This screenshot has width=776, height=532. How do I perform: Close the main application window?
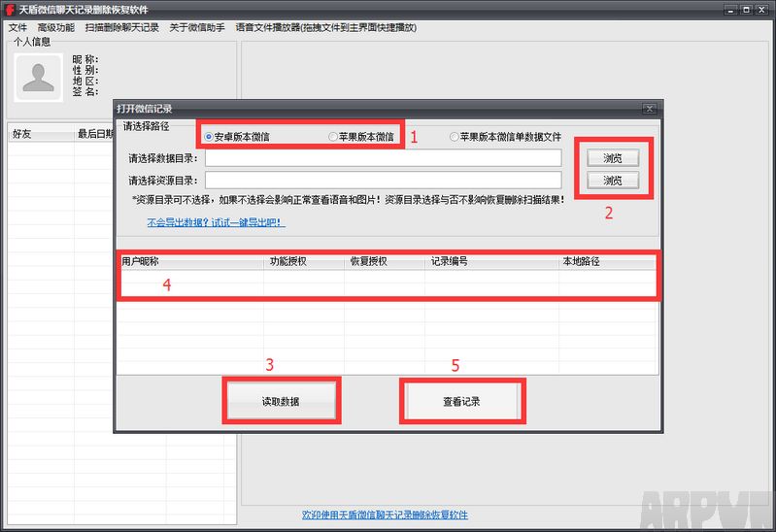coord(761,10)
